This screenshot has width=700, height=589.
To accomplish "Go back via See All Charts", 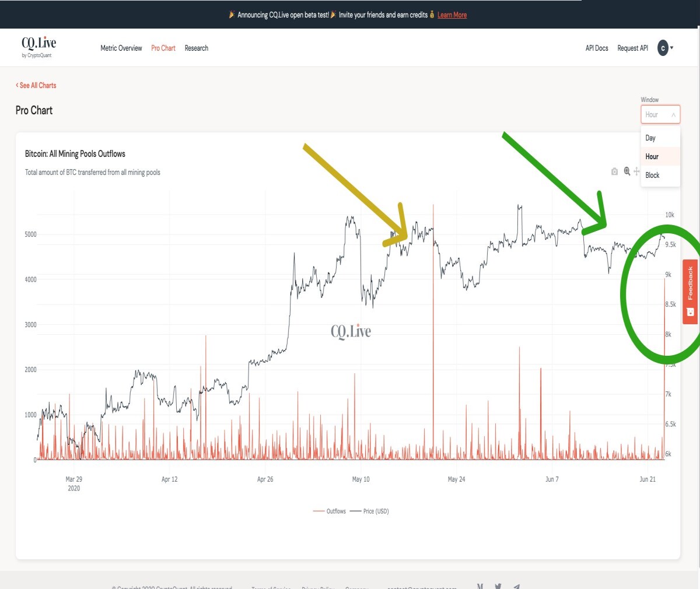I will pyautogui.click(x=36, y=85).
